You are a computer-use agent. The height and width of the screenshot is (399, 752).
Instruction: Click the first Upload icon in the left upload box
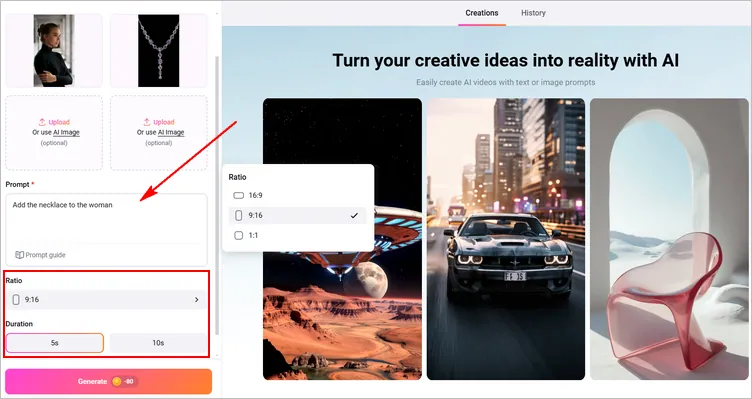pyautogui.click(x=42, y=122)
